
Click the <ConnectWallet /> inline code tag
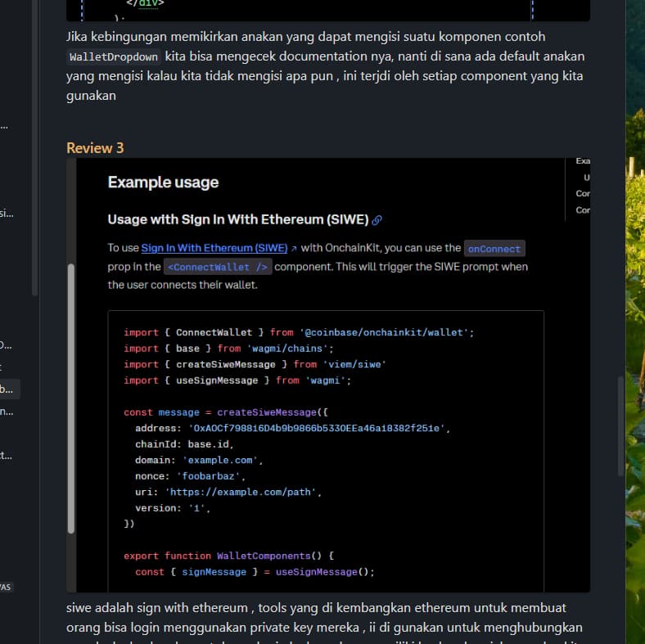point(218,267)
